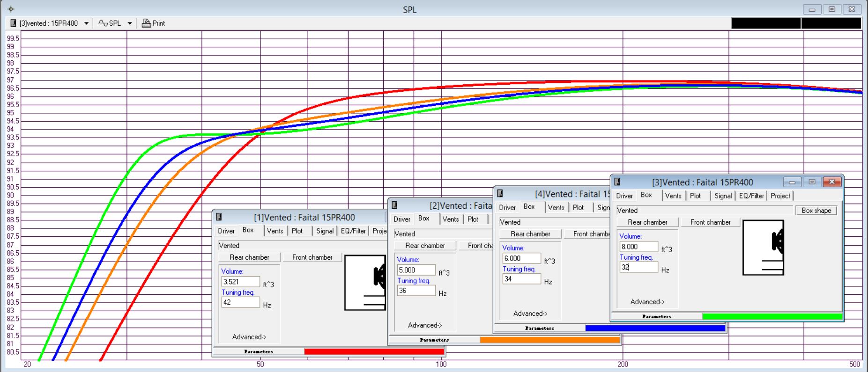The width and height of the screenshot is (868, 372).
Task: Select the Box tab in [4]Vented window
Action: (x=529, y=207)
